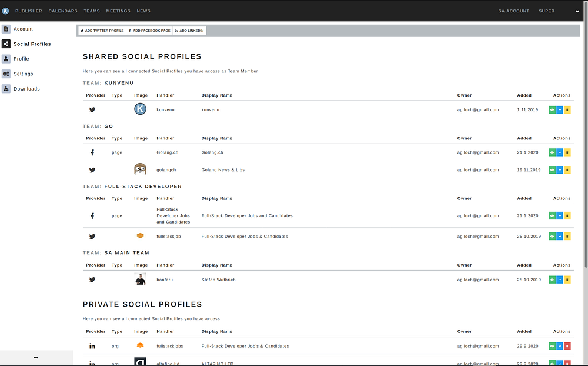Viewport: 588px width, 366px height.
Task: Click the '19.11.2019' added date
Action: [529, 170]
